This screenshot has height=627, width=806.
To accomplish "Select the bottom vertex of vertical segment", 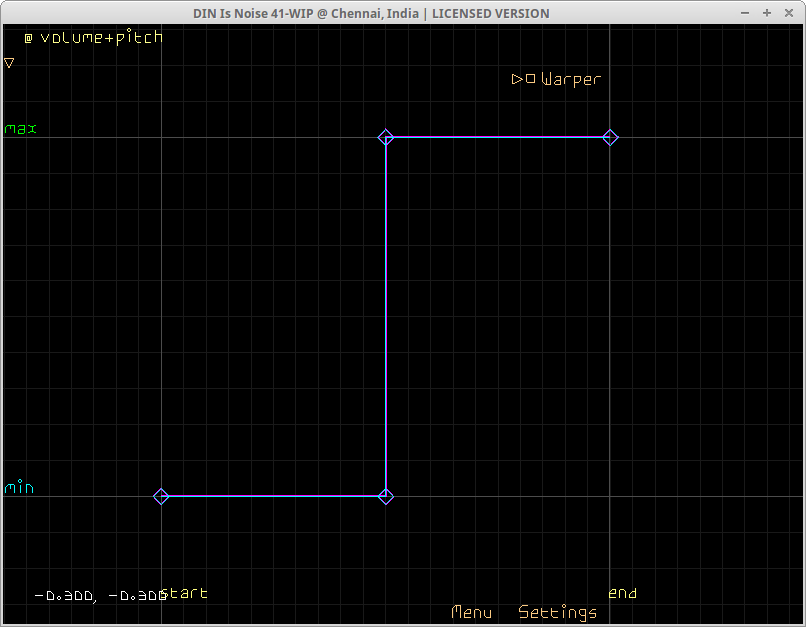I will point(386,496).
